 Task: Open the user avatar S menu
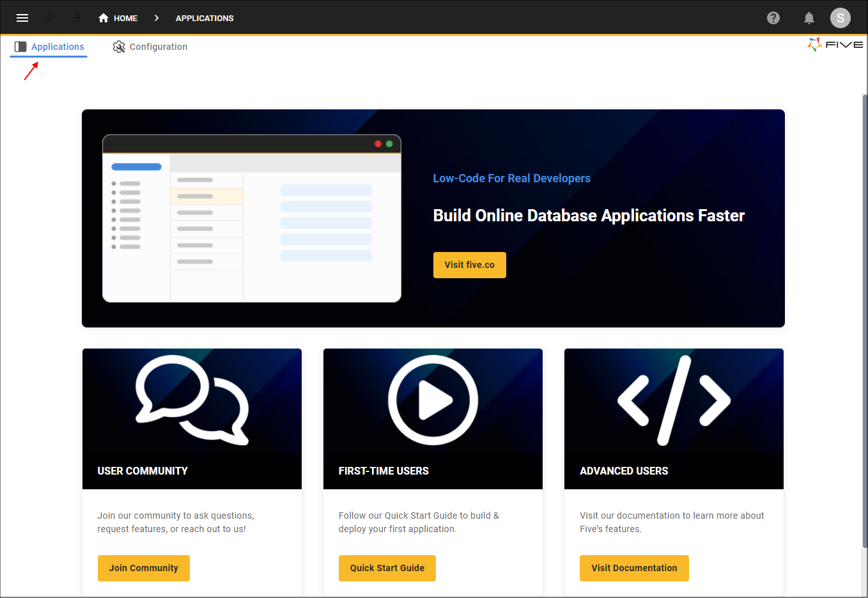(841, 18)
